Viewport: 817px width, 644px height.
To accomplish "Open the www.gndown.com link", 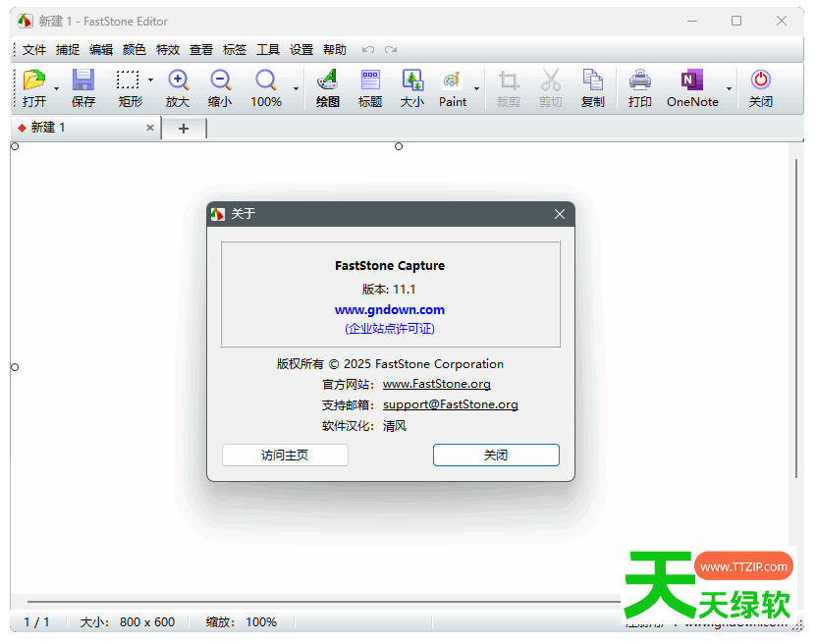I will click(x=390, y=310).
